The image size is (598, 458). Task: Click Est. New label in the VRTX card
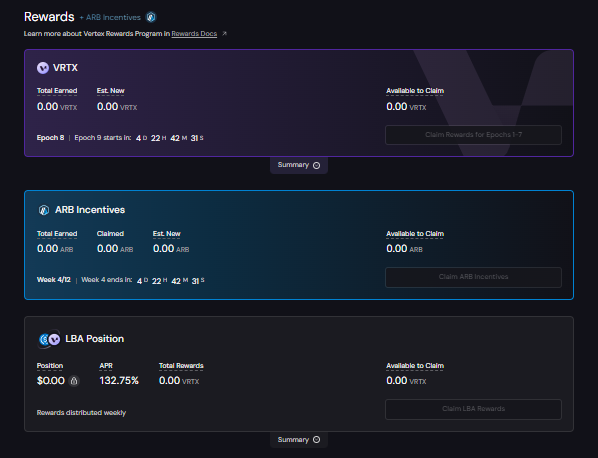pos(111,91)
